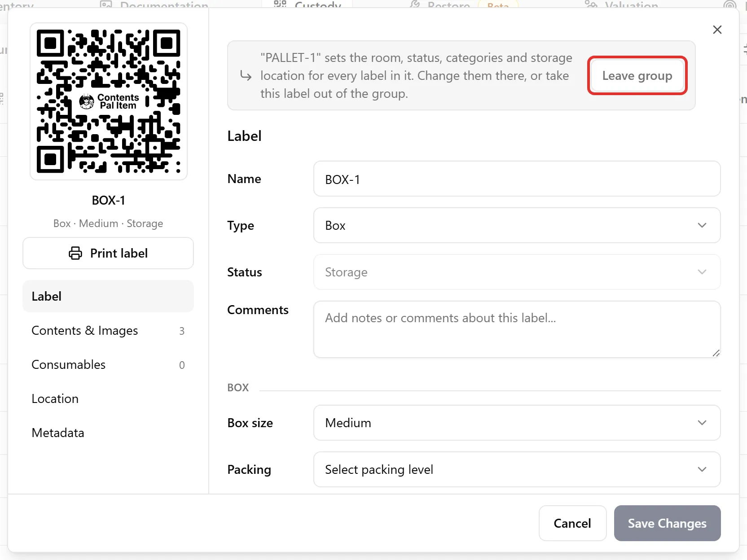Image resolution: width=747 pixels, height=560 pixels.
Task: Select the Label sidebar section
Action: (x=108, y=296)
